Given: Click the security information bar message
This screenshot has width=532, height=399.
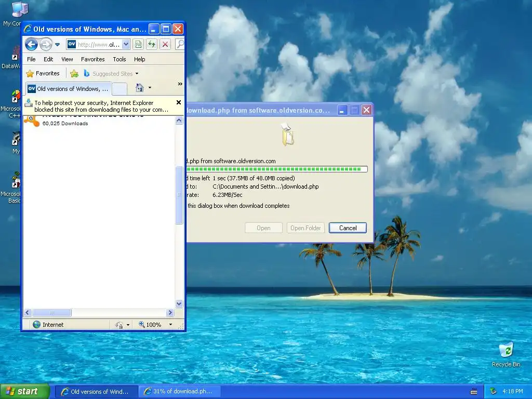Looking at the screenshot, I should tap(101, 106).
